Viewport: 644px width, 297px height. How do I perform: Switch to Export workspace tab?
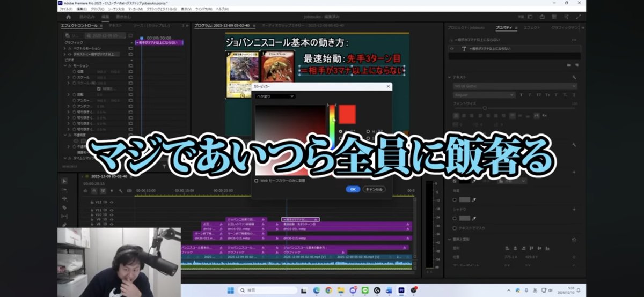point(123,17)
